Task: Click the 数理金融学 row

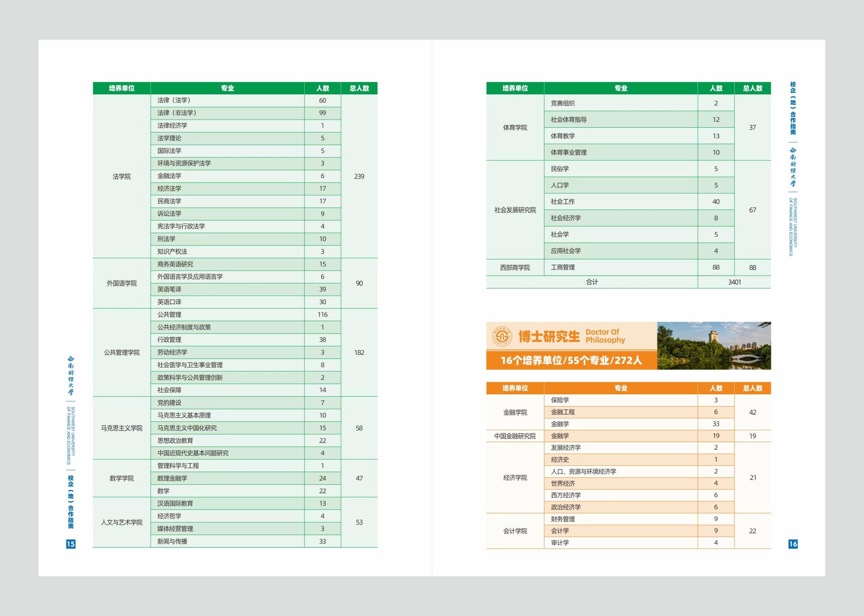Action: point(246,478)
